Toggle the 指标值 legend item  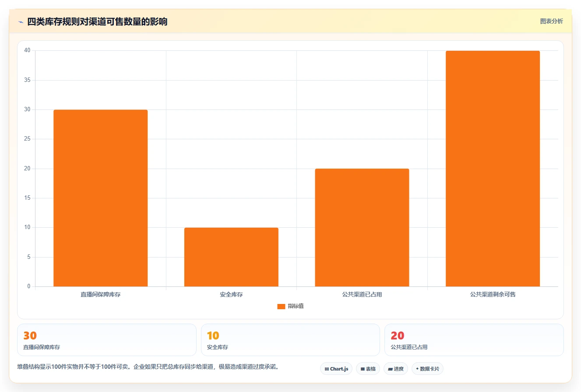(290, 306)
